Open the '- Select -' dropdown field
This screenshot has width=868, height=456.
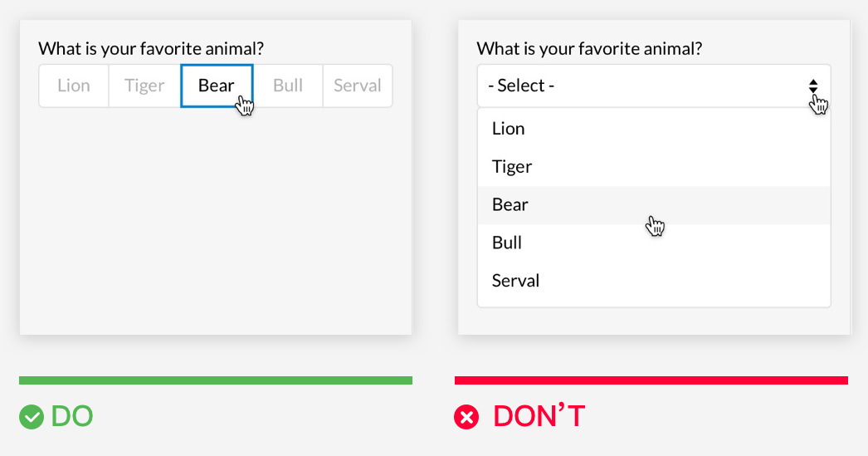click(654, 86)
